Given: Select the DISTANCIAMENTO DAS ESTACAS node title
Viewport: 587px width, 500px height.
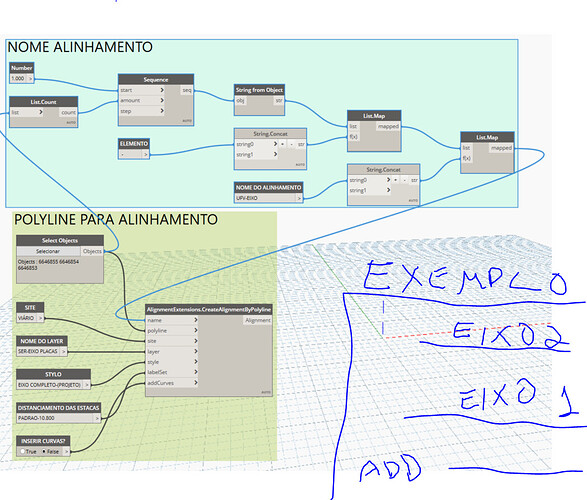Looking at the screenshot, I should pos(58,408).
